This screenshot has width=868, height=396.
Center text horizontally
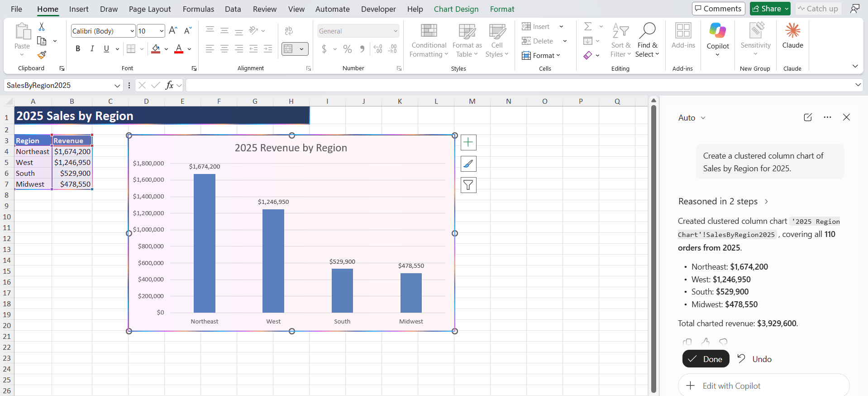point(224,48)
